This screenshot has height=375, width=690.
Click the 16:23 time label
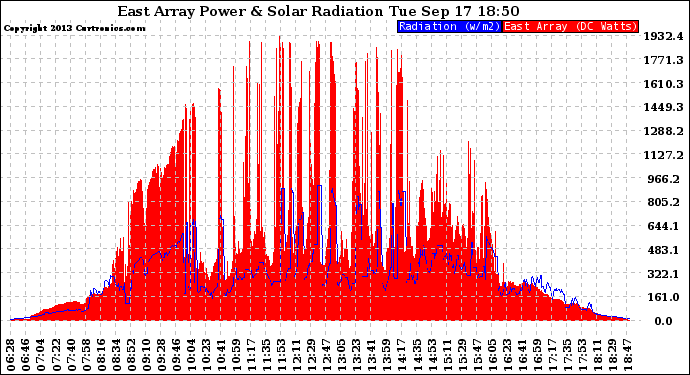[x=508, y=354]
